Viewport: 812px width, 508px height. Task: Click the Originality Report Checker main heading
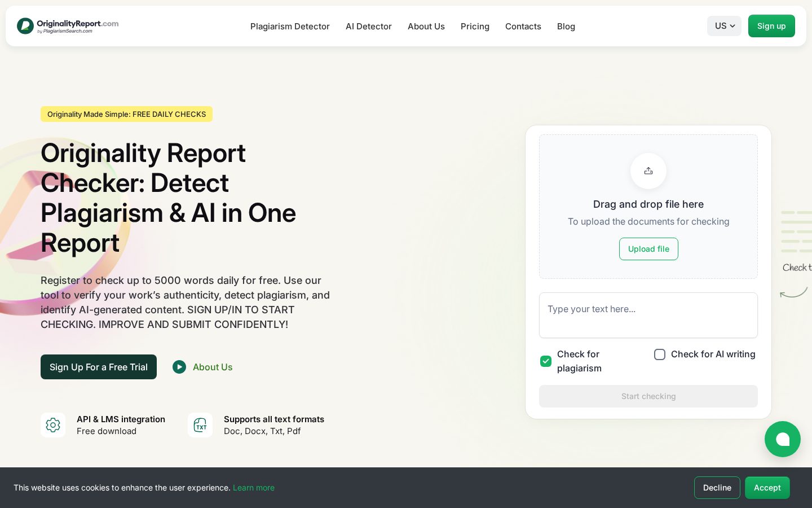click(x=168, y=198)
